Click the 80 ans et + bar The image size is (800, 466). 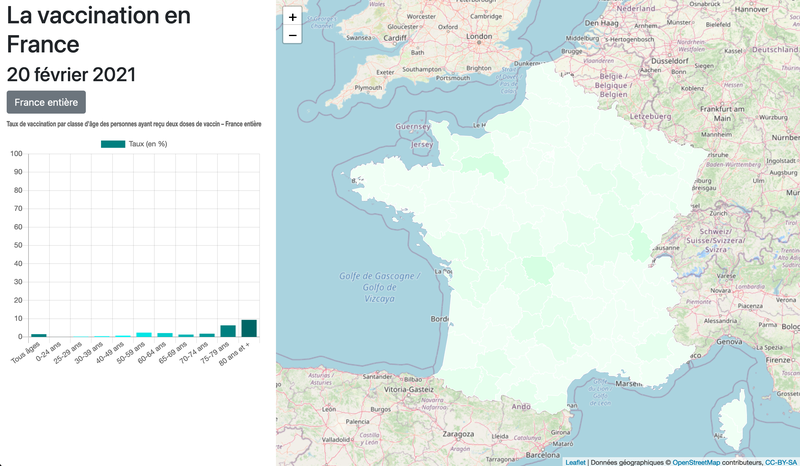(x=249, y=329)
